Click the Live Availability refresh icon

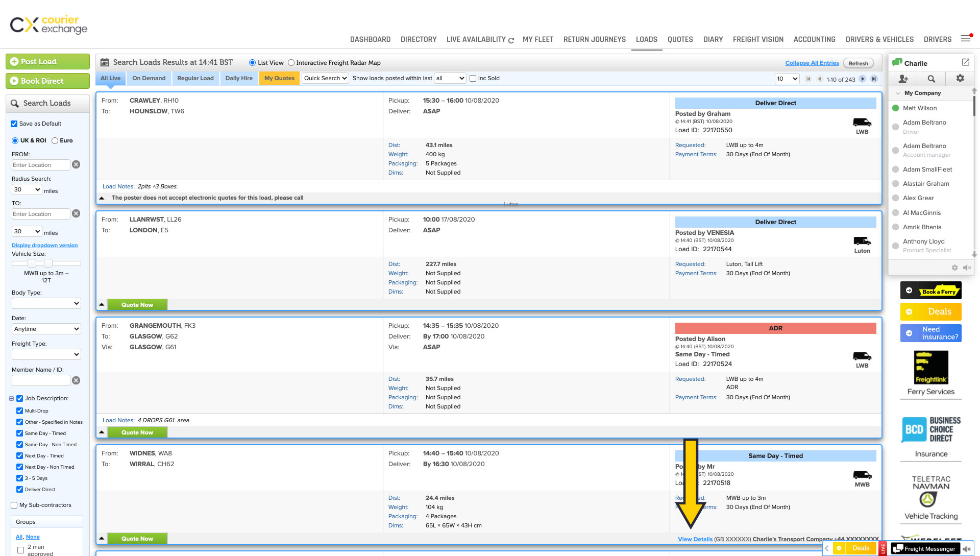coord(511,40)
